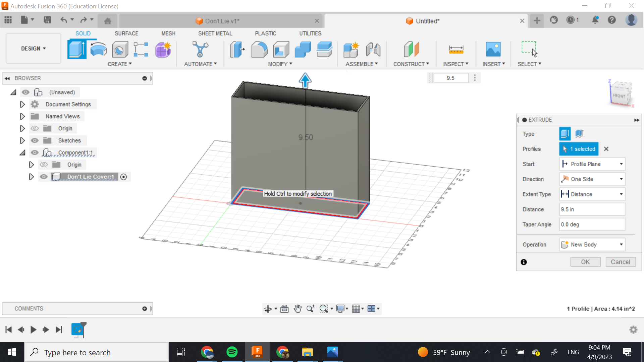644x362 pixels.
Task: Click the Insert image icon
Action: click(493, 50)
